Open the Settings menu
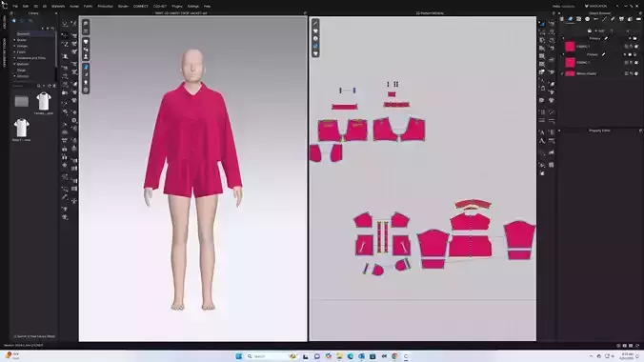 [x=193, y=6]
